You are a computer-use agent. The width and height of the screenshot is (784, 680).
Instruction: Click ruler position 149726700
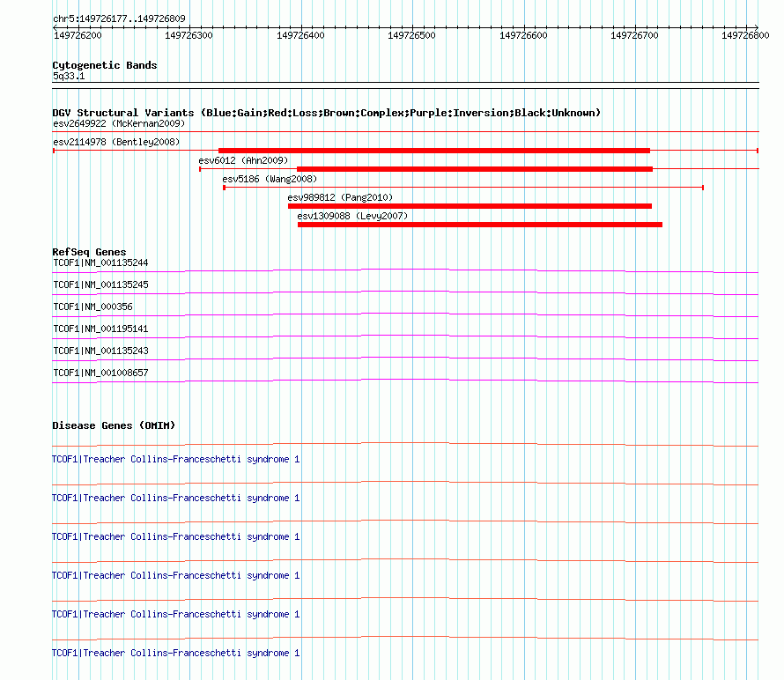[634, 35]
